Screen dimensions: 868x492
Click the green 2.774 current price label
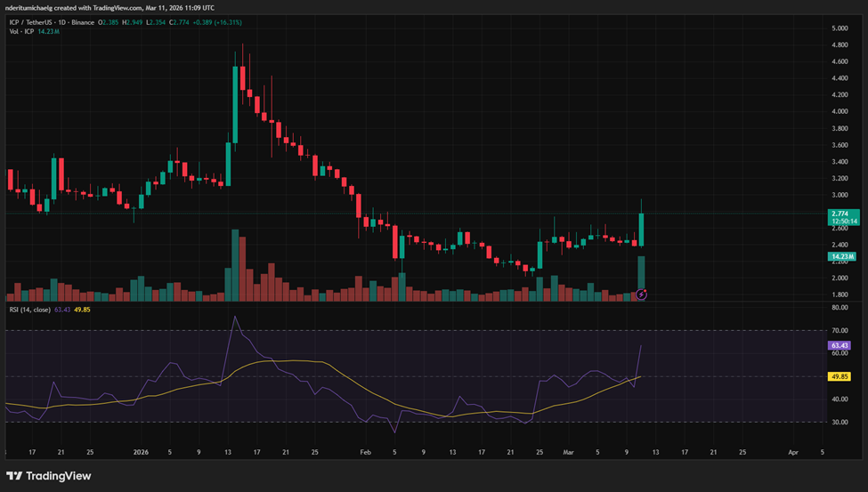[x=839, y=214]
